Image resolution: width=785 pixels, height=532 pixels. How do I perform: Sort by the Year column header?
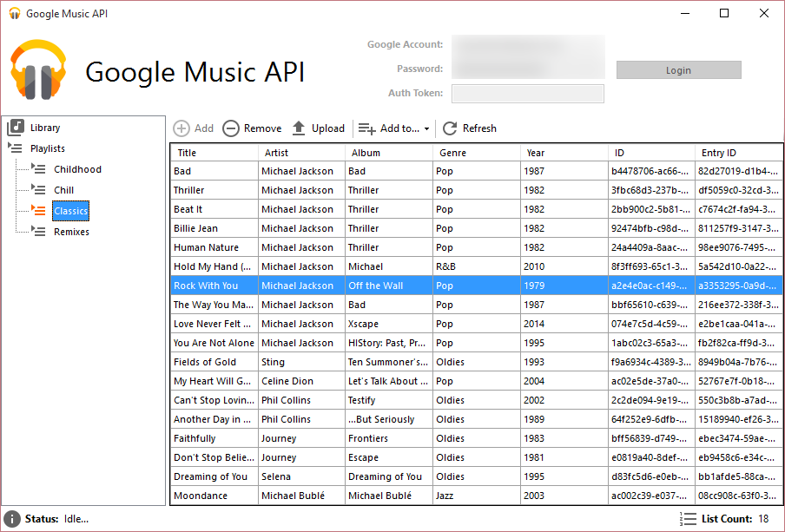[564, 153]
